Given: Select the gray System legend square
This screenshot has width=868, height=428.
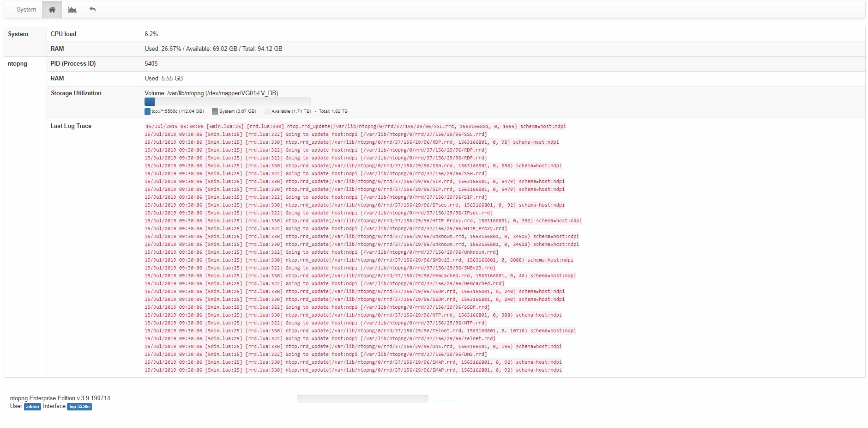Looking at the screenshot, I should [x=214, y=111].
